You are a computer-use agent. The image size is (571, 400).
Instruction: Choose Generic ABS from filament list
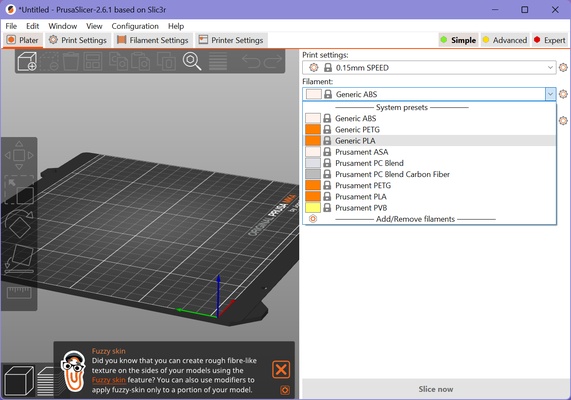pyautogui.click(x=429, y=118)
